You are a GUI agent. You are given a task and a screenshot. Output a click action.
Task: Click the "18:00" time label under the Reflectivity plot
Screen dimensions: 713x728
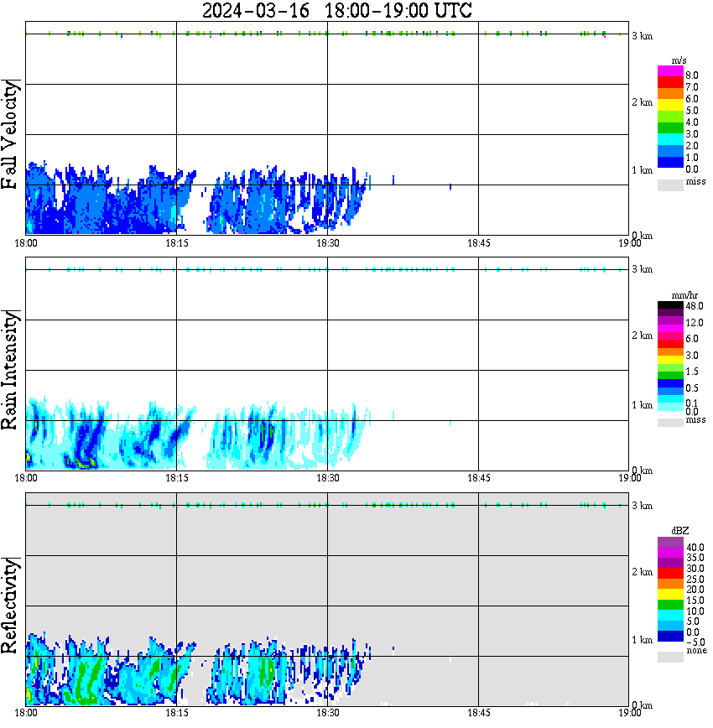pyautogui.click(x=26, y=713)
